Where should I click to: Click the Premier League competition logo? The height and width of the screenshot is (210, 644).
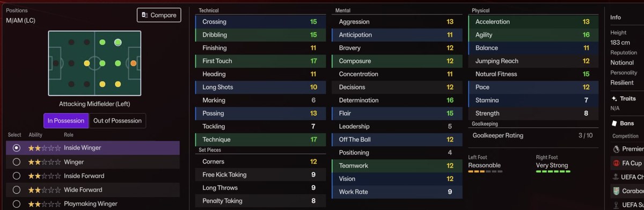click(x=616, y=149)
